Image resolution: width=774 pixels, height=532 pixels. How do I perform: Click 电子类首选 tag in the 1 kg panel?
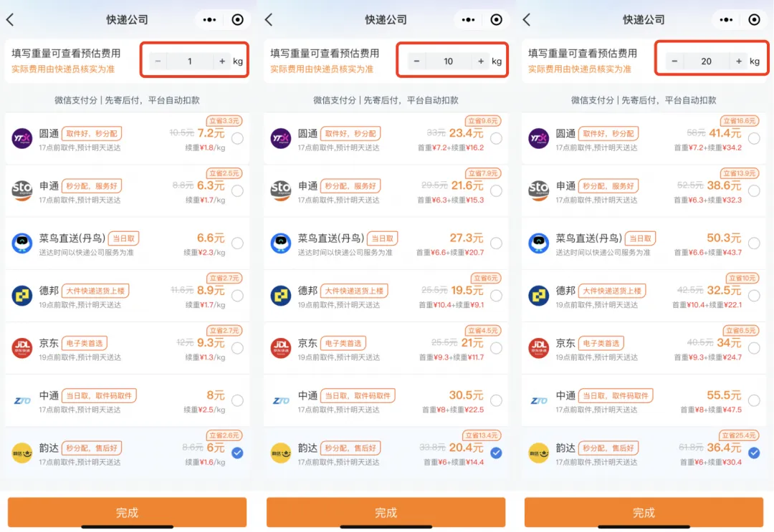coord(85,343)
